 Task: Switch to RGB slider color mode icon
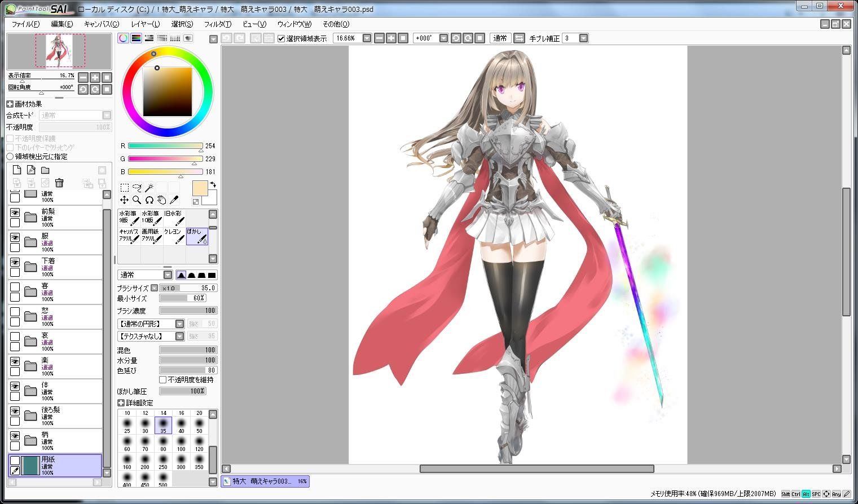coord(136,38)
